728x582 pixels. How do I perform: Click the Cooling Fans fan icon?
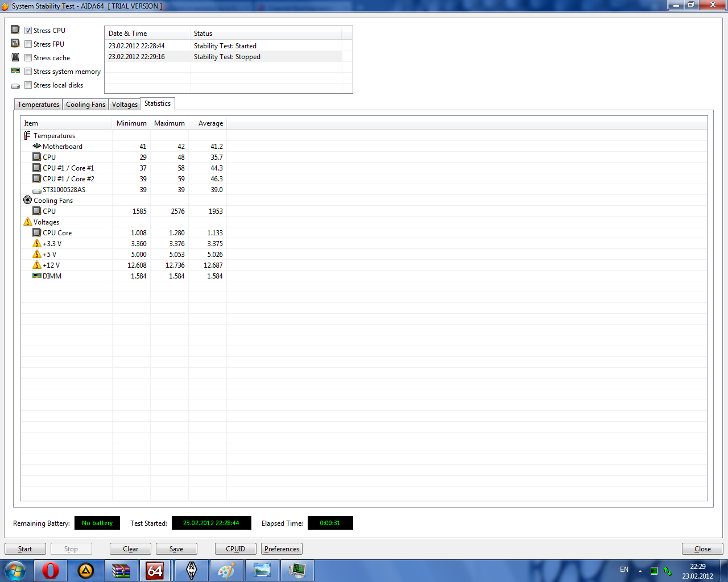27,200
